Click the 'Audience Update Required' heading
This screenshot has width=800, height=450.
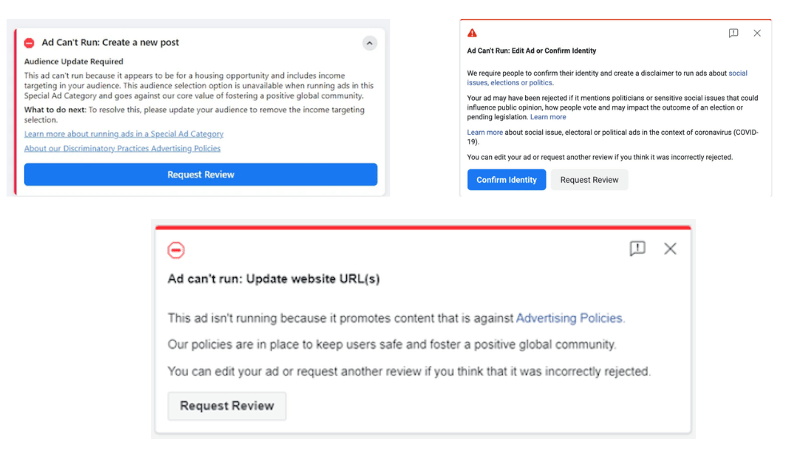point(73,61)
